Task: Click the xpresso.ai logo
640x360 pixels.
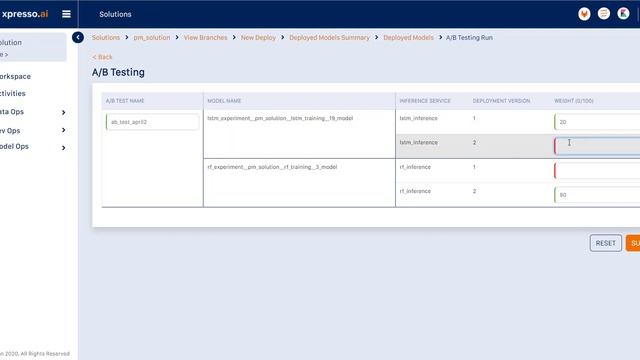Action: pyautogui.click(x=24, y=14)
